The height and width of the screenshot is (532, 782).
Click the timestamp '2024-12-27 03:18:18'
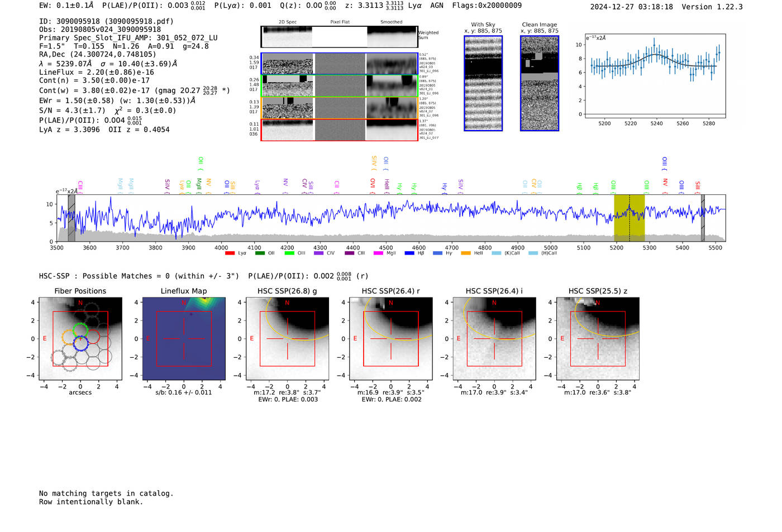632,7
